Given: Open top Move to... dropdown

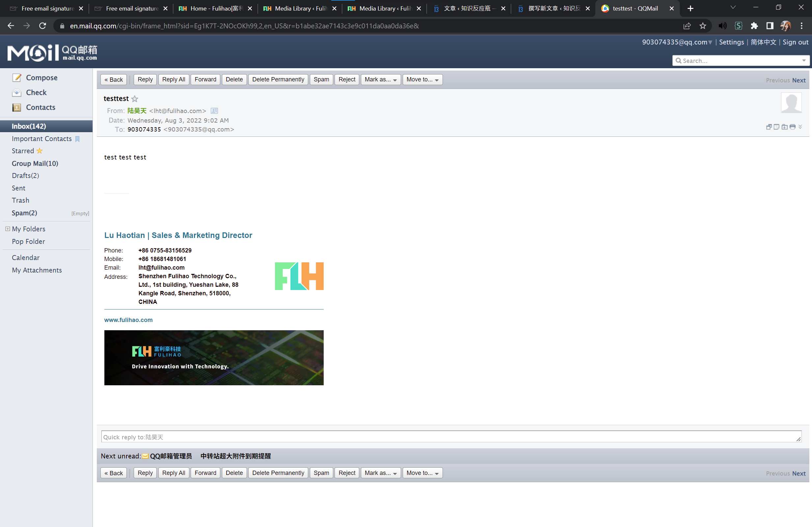Looking at the screenshot, I should pyautogui.click(x=422, y=79).
